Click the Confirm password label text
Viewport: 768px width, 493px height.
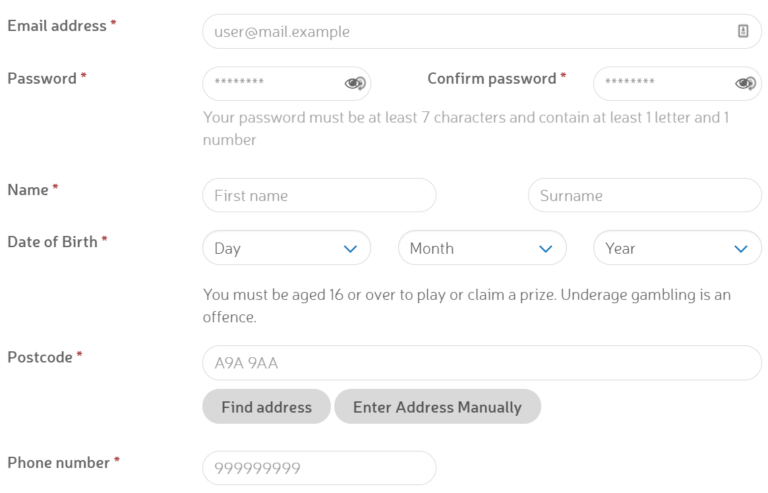492,78
